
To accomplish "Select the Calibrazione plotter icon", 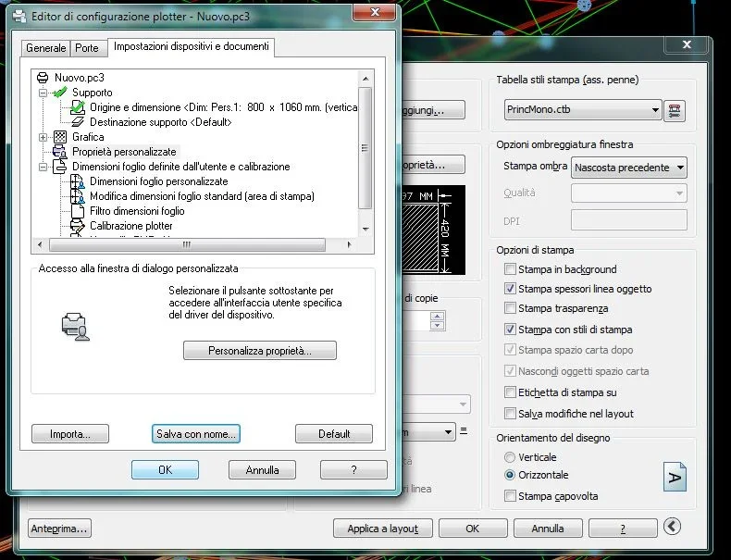I will 78,226.
